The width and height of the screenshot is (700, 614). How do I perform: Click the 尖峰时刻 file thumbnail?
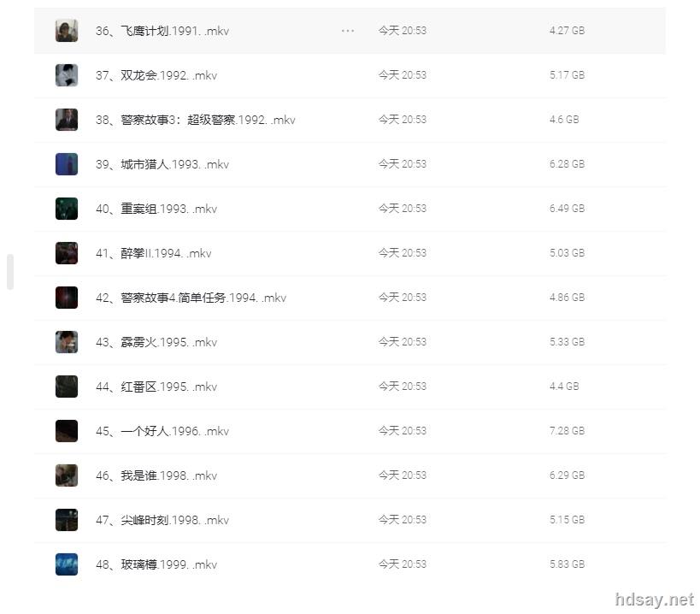(x=67, y=520)
